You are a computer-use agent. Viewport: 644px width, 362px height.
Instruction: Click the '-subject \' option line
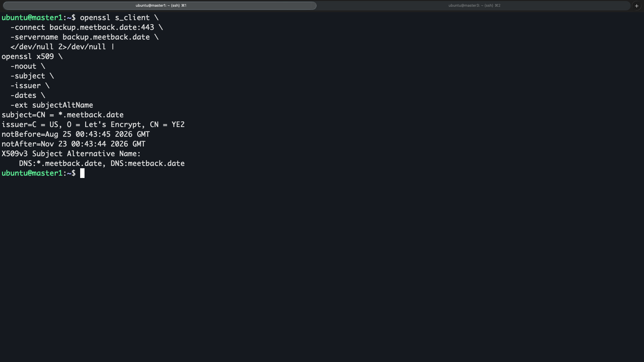click(32, 76)
